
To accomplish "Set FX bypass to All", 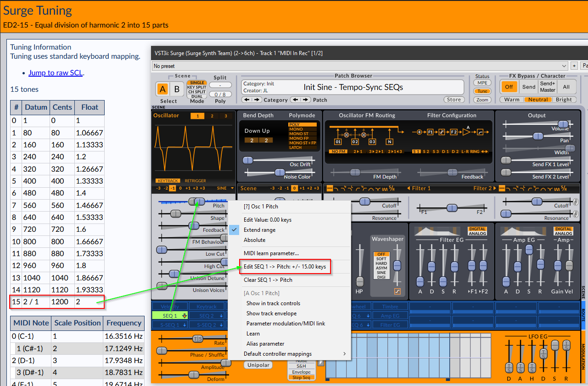I will click(566, 87).
